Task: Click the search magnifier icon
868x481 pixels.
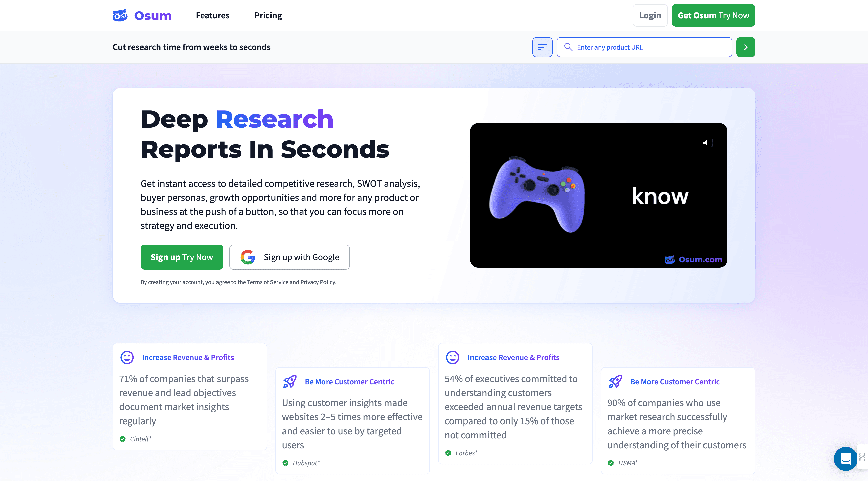Action: [x=568, y=47]
